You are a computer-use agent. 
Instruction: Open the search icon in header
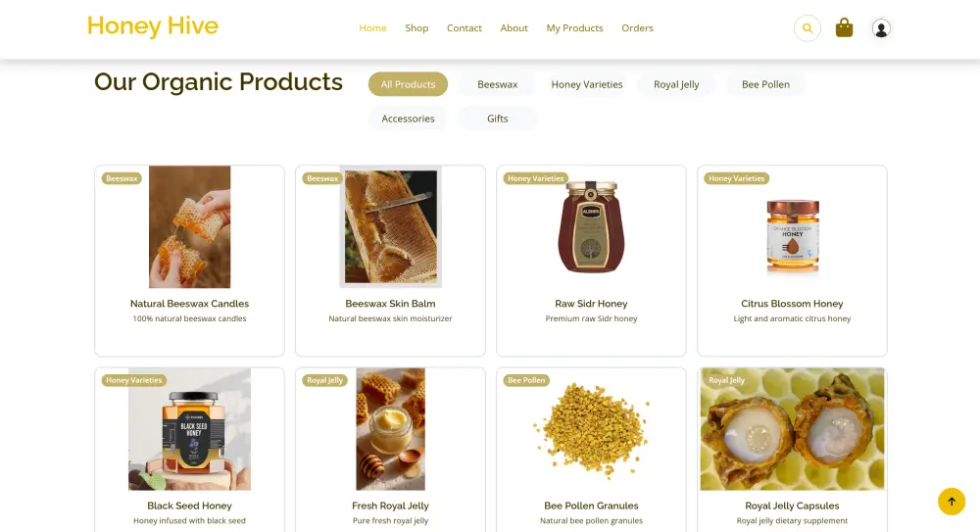pos(807,28)
